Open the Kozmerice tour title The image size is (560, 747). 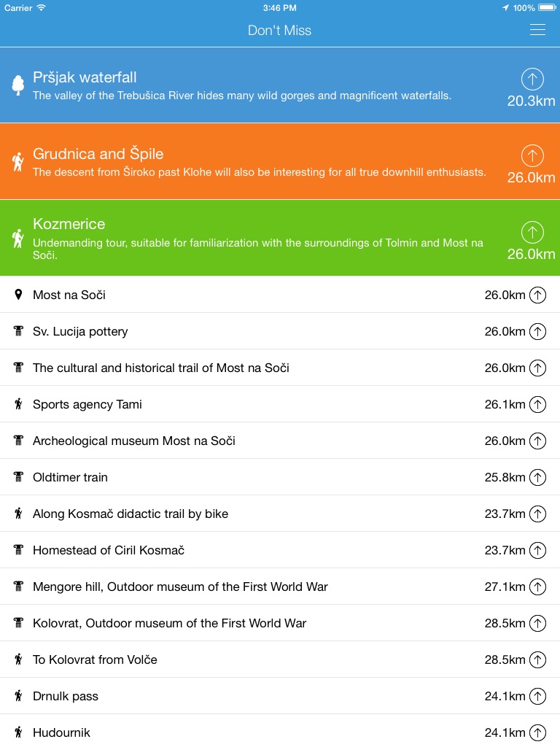[x=69, y=224]
